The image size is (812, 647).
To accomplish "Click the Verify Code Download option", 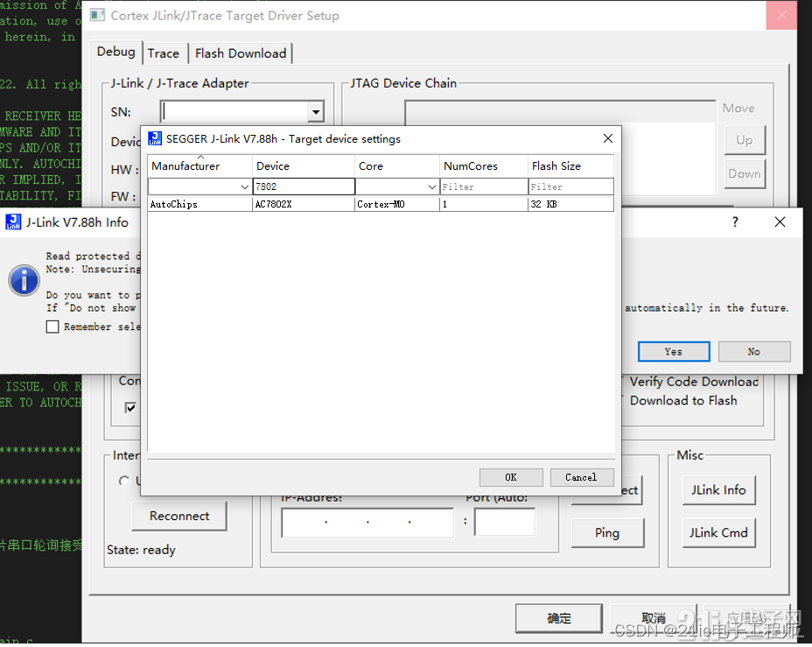I will point(694,382).
